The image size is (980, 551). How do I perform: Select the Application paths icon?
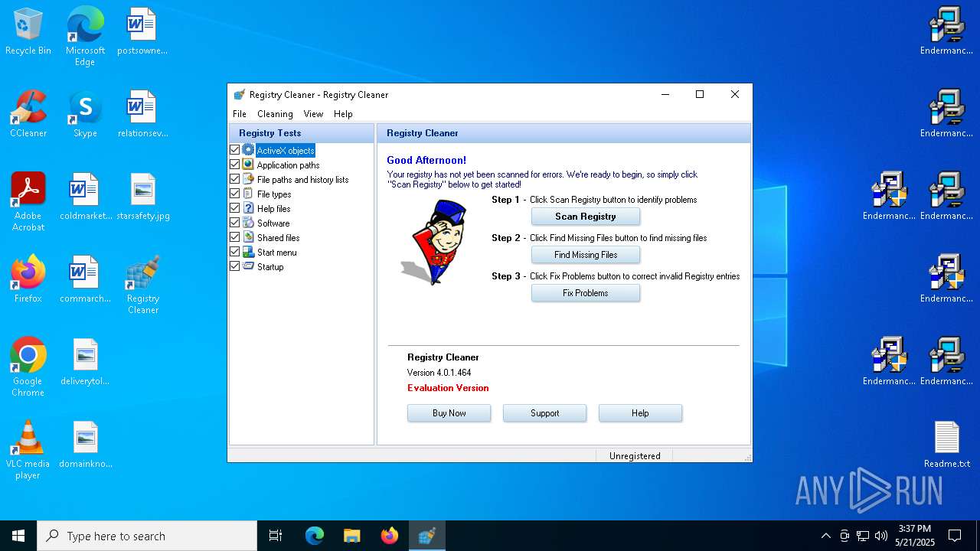click(x=248, y=165)
